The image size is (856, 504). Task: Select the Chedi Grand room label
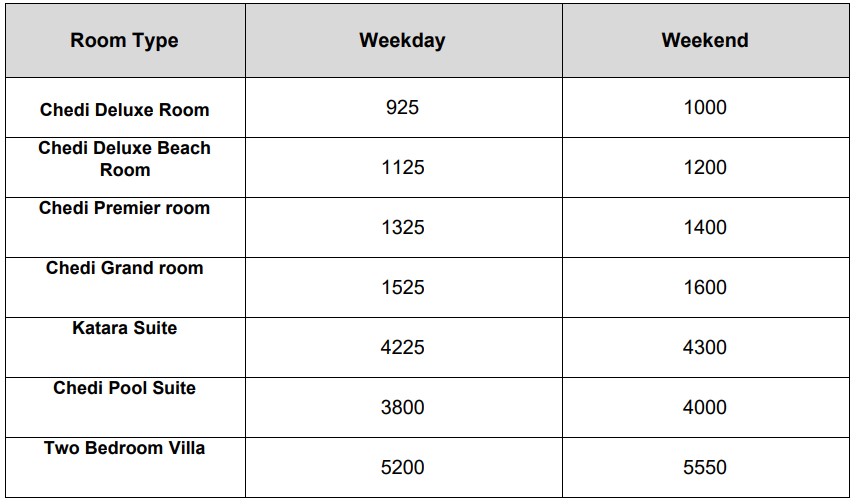(x=124, y=268)
